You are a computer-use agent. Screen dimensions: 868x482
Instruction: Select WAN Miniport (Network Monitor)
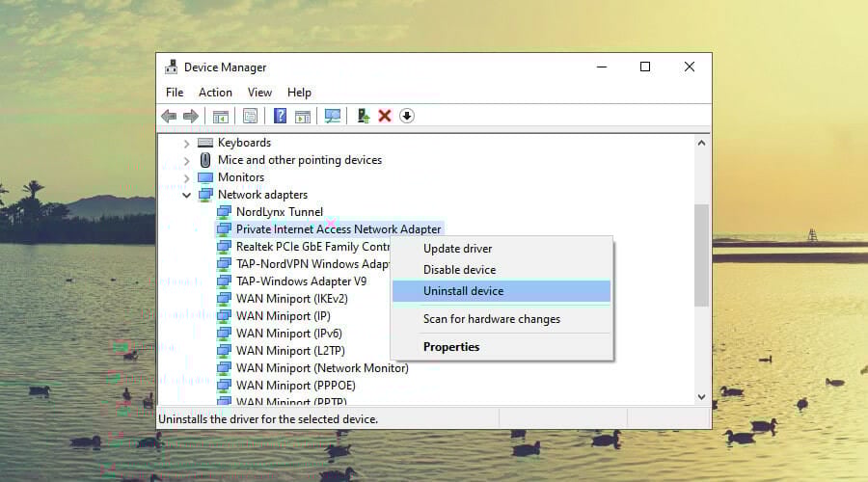(322, 368)
